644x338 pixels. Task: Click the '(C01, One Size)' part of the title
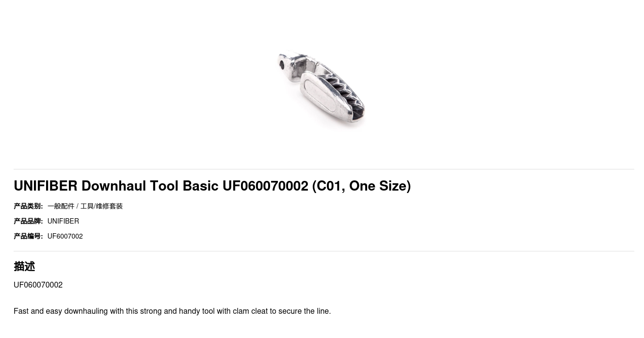pyautogui.click(x=361, y=186)
